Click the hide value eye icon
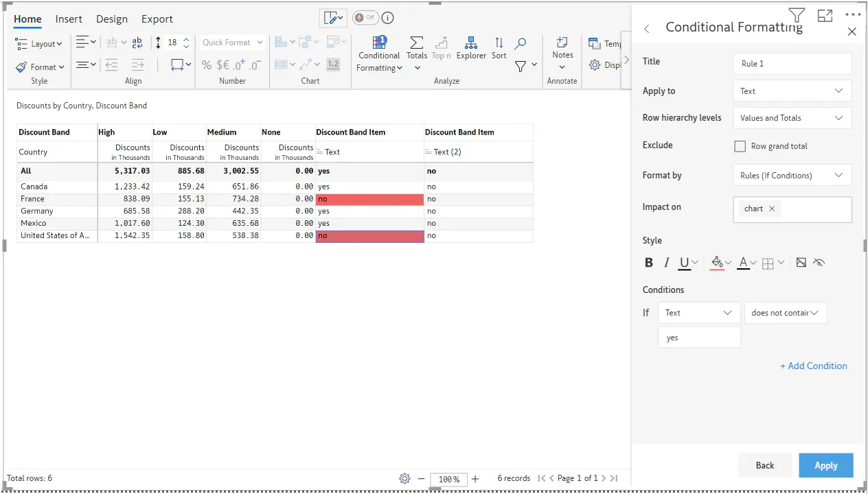Image resolution: width=868 pixels, height=494 pixels. coord(819,262)
